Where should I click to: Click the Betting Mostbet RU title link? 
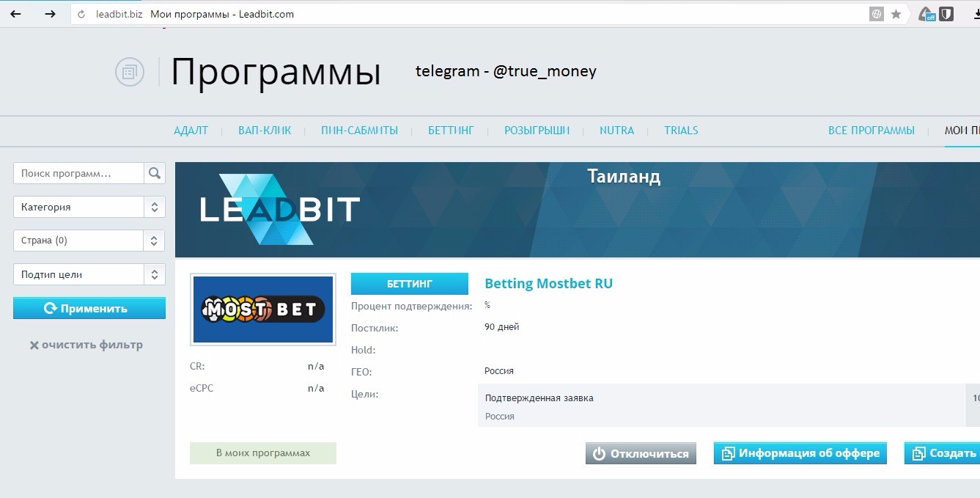click(548, 284)
